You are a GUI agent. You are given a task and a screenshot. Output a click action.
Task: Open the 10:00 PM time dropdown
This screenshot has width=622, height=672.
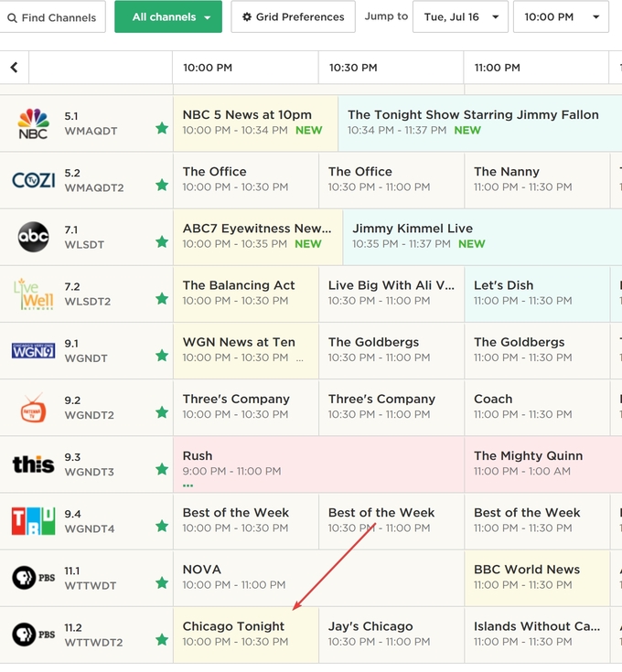[x=561, y=16]
